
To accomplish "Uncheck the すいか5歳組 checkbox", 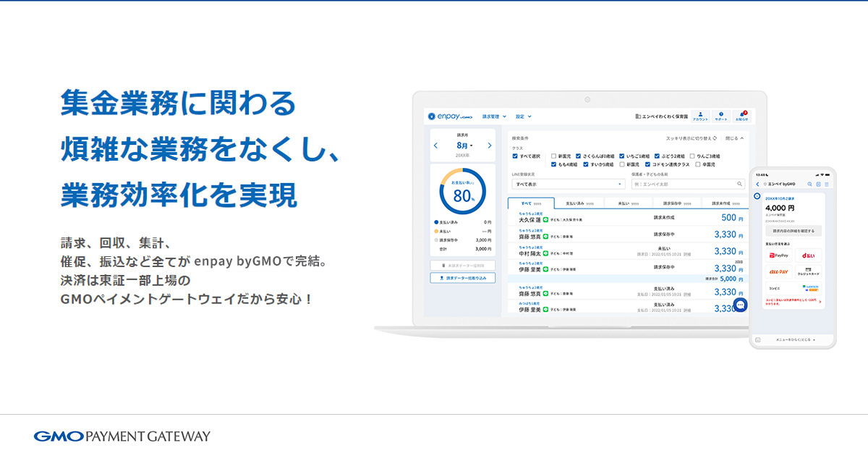I will [x=585, y=164].
